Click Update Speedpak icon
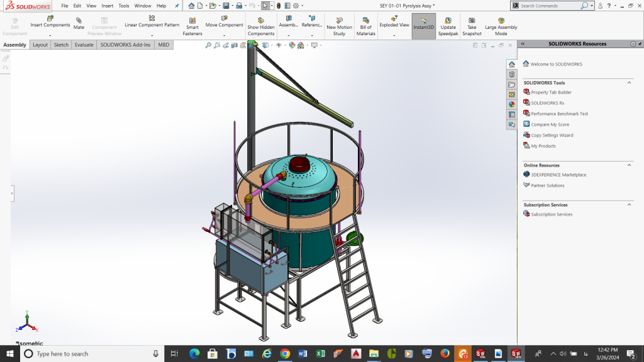 pyautogui.click(x=448, y=21)
